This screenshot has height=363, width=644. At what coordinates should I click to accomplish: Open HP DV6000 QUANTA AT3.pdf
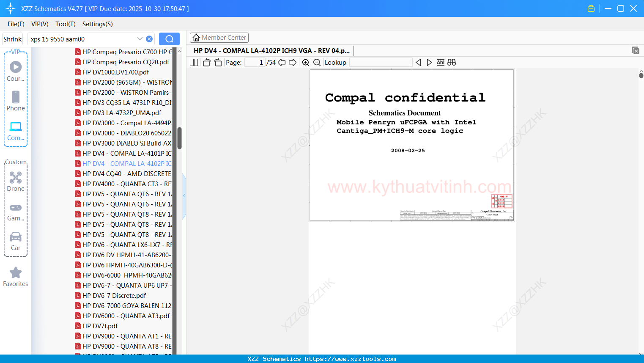pyautogui.click(x=122, y=316)
